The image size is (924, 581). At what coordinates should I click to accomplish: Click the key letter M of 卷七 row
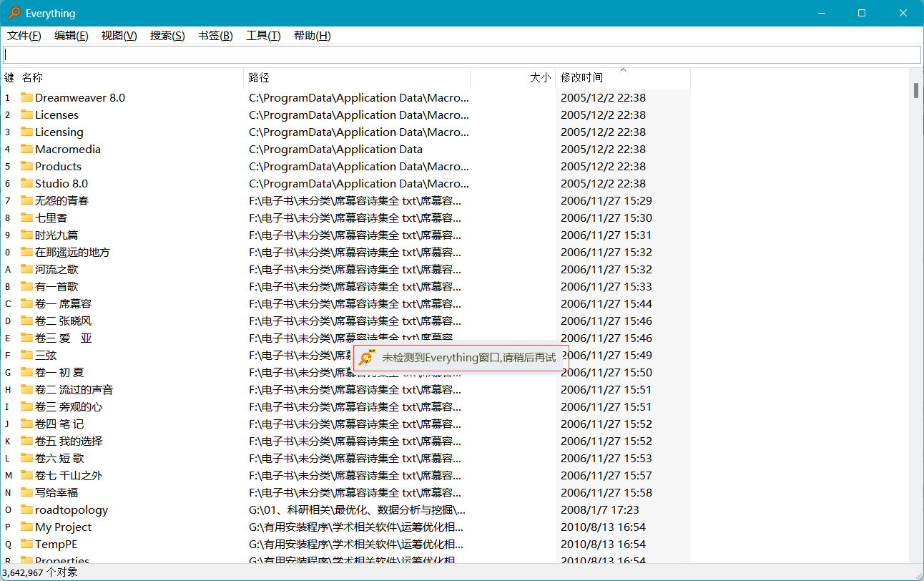coord(9,475)
